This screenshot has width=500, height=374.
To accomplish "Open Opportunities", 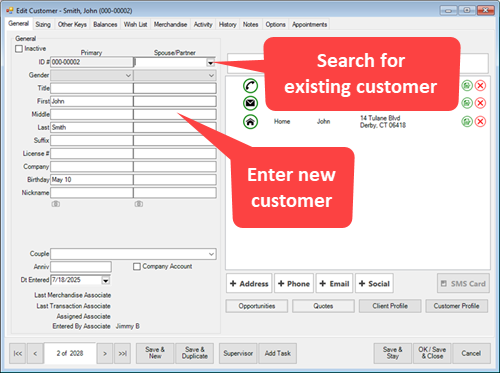I will tap(257, 306).
